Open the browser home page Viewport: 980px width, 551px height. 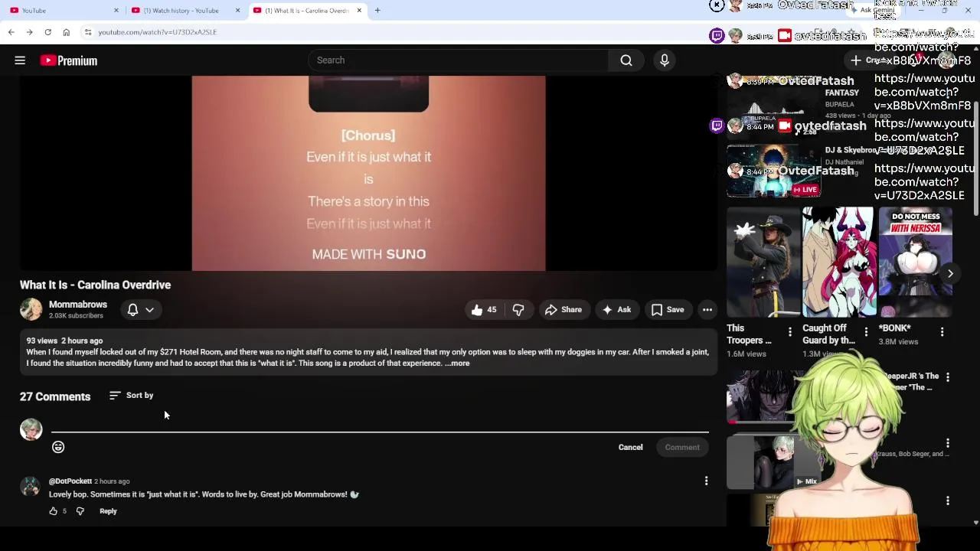pos(66,32)
